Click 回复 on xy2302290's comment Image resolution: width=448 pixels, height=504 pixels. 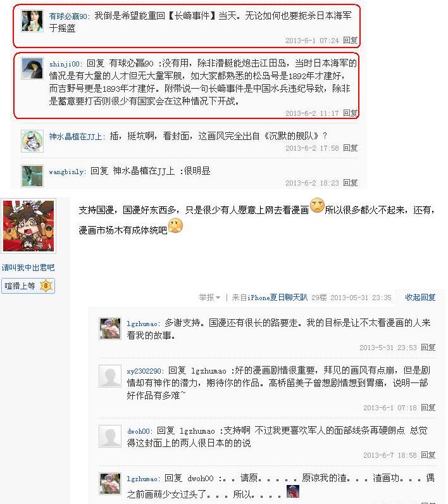(428, 408)
